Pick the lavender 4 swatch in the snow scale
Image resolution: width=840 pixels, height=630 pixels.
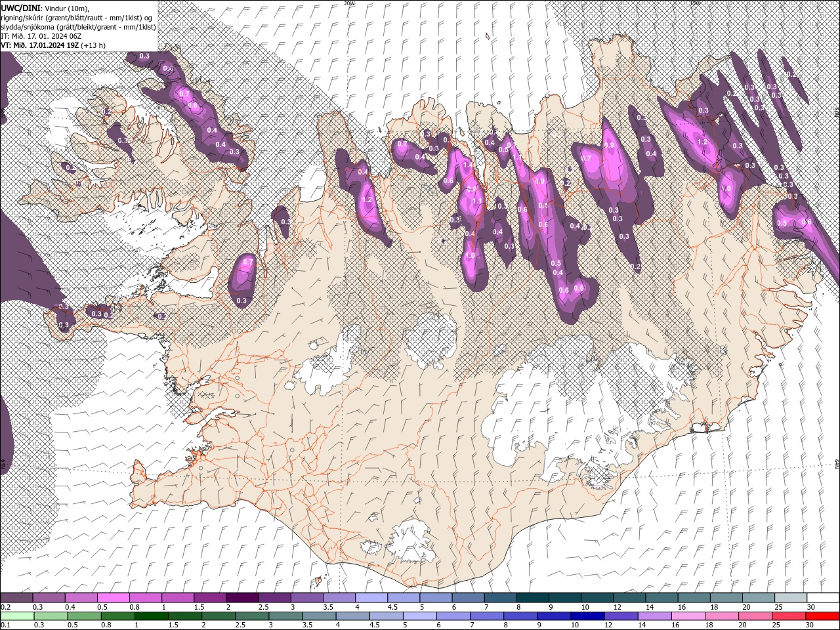pos(371,598)
